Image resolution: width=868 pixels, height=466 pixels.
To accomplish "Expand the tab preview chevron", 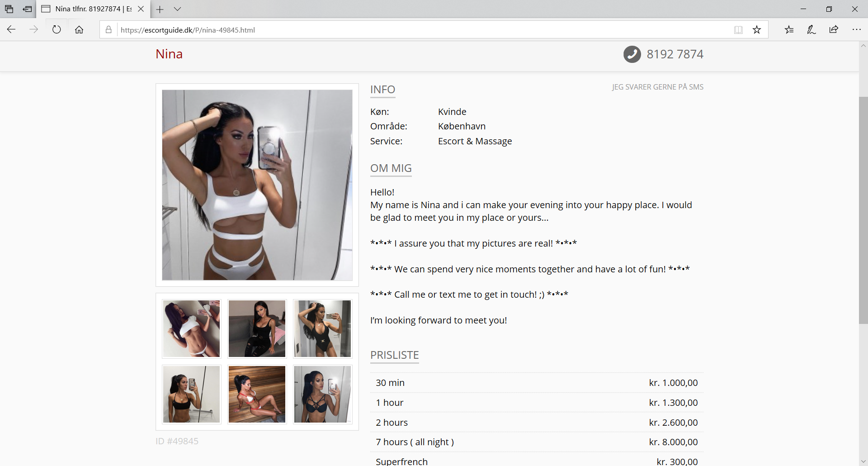I will [177, 9].
